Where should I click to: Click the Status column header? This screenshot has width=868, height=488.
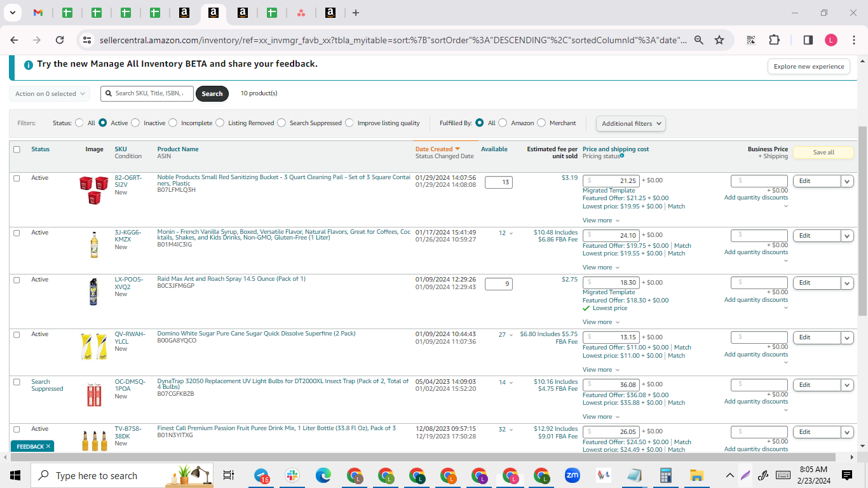point(41,149)
